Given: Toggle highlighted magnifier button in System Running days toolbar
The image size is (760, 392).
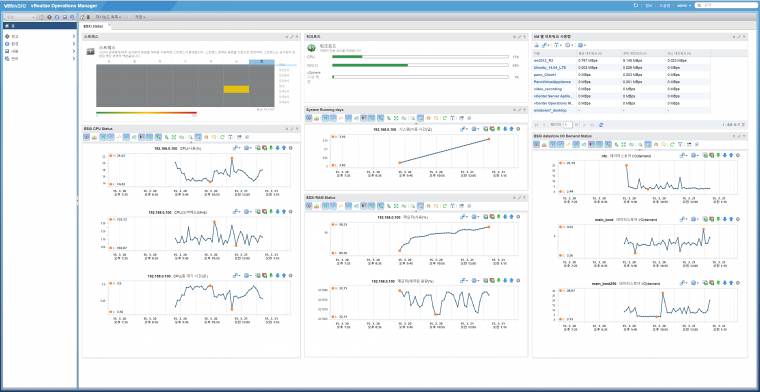Looking at the screenshot, I should click(421, 118).
